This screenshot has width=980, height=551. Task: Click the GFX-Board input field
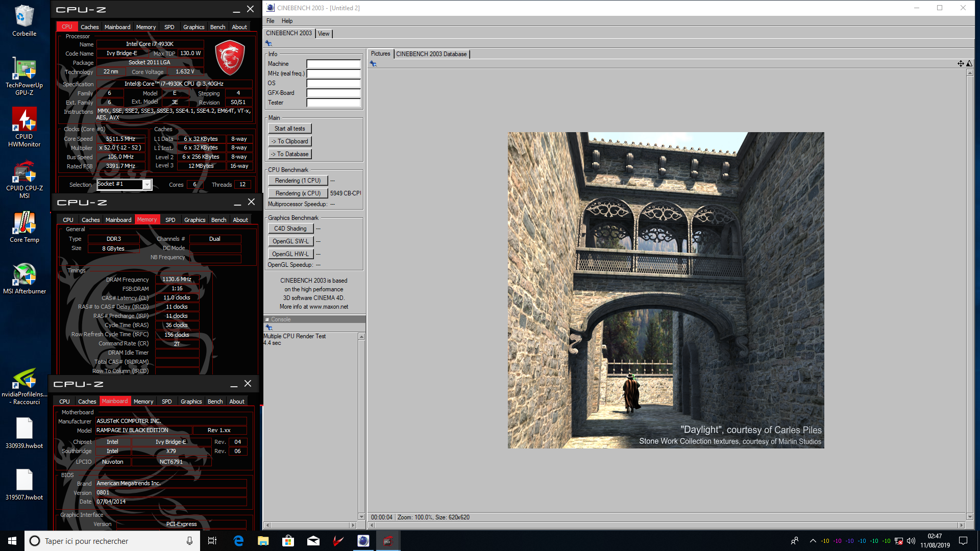click(x=333, y=93)
